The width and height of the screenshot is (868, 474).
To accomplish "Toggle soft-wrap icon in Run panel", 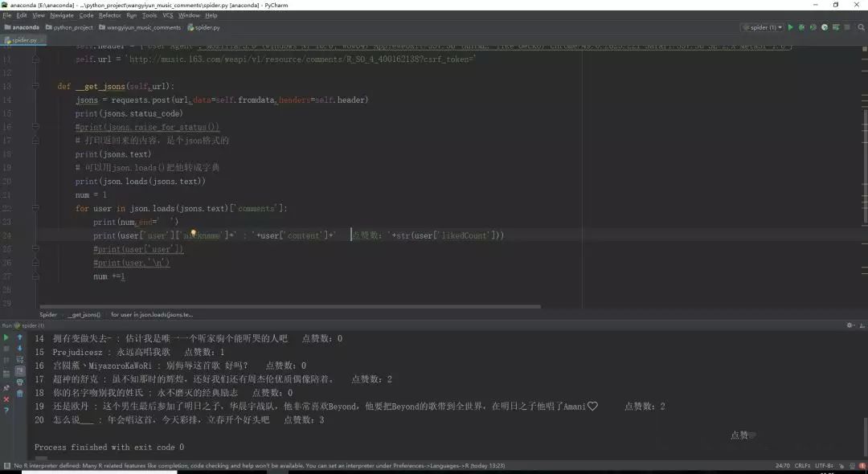I will pos(20,359).
